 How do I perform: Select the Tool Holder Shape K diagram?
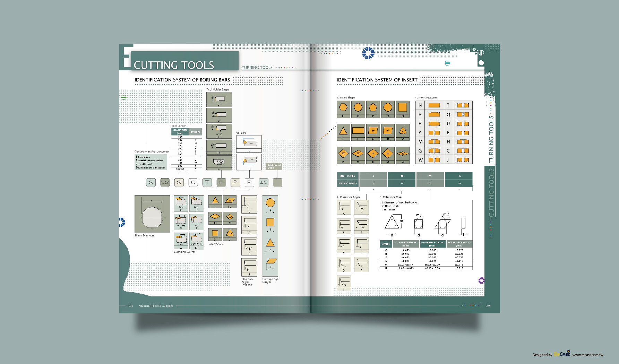pos(219,115)
